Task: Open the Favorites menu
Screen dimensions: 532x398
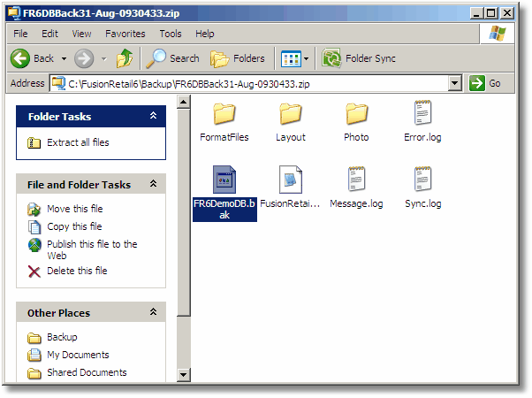Action: coord(125,34)
